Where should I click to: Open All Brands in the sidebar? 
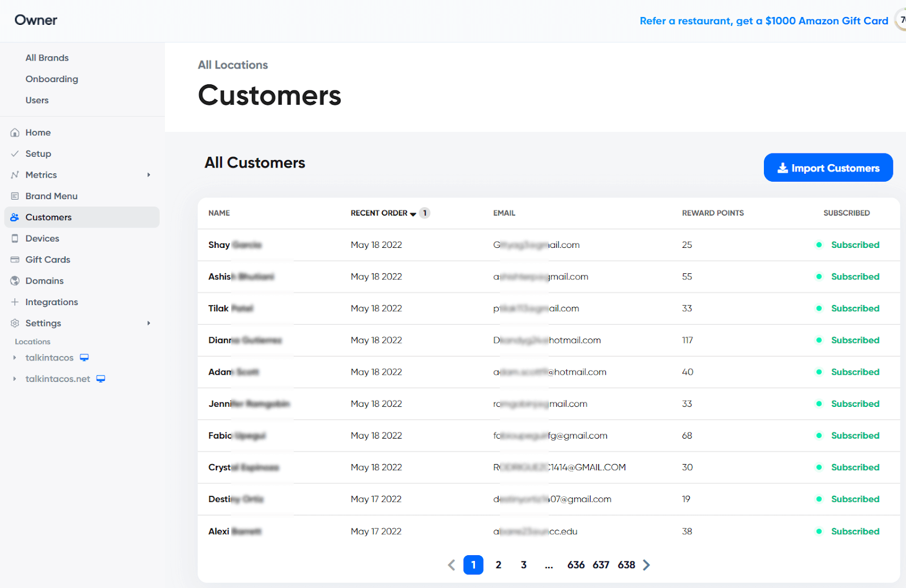coord(47,58)
